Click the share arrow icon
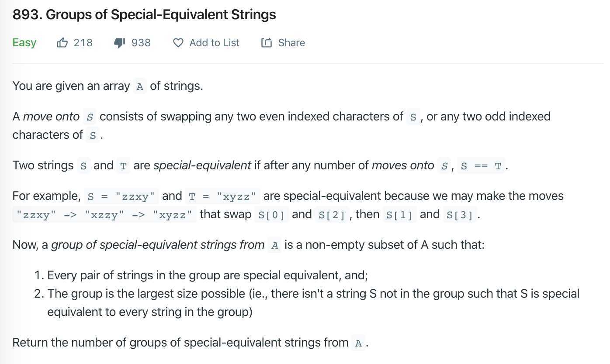The image size is (610, 364). [x=267, y=43]
